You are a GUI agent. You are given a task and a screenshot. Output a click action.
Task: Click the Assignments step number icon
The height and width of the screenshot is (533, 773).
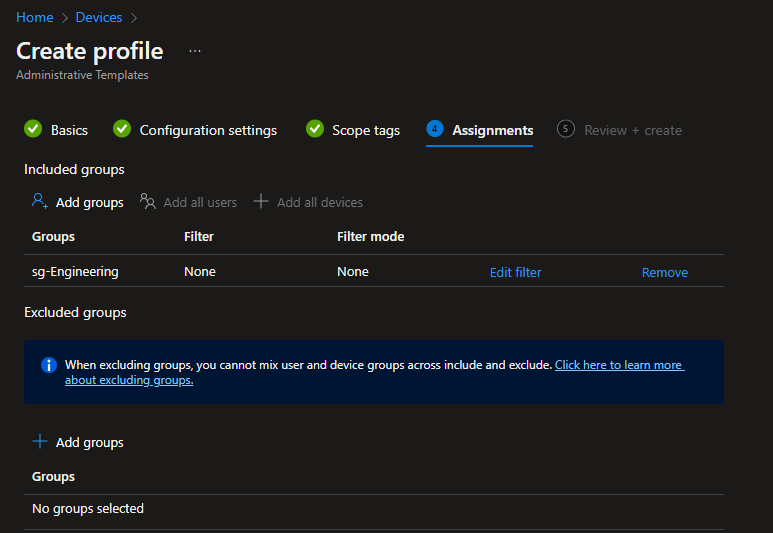click(x=435, y=129)
